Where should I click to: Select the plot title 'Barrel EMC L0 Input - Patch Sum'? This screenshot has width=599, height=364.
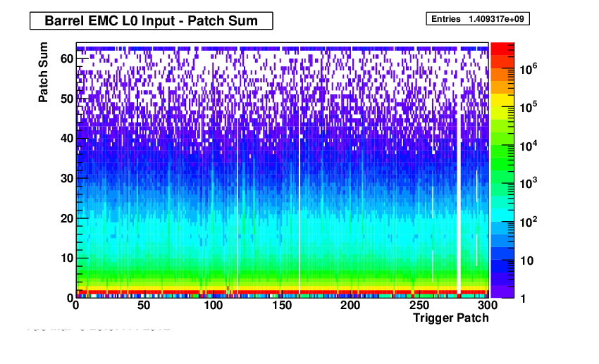pyautogui.click(x=152, y=20)
